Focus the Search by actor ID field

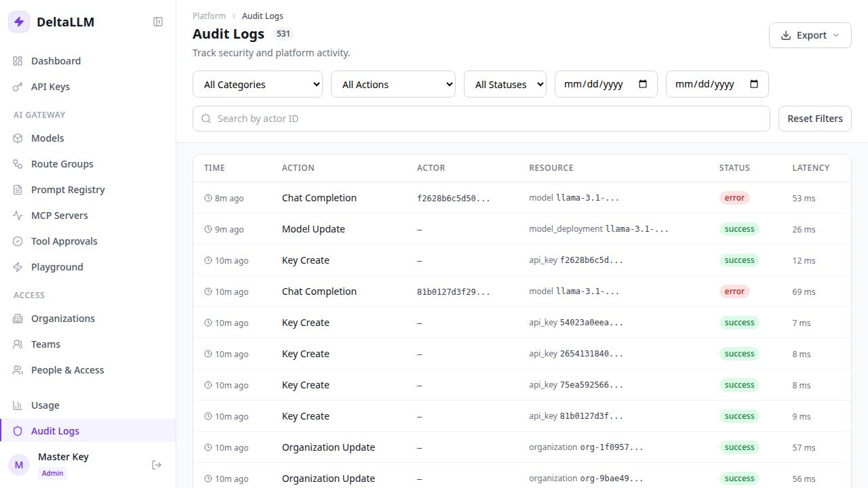coord(481,119)
